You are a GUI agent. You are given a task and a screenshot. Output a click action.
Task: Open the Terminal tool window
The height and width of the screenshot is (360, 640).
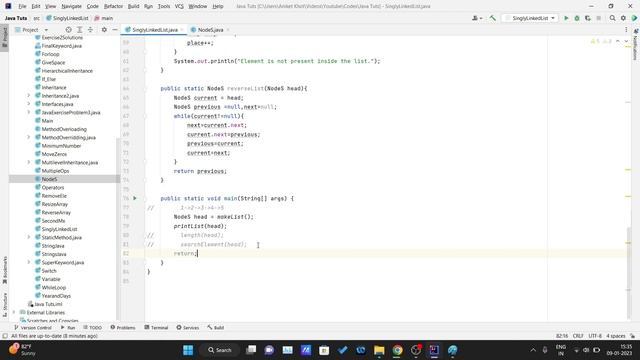pos(156,327)
